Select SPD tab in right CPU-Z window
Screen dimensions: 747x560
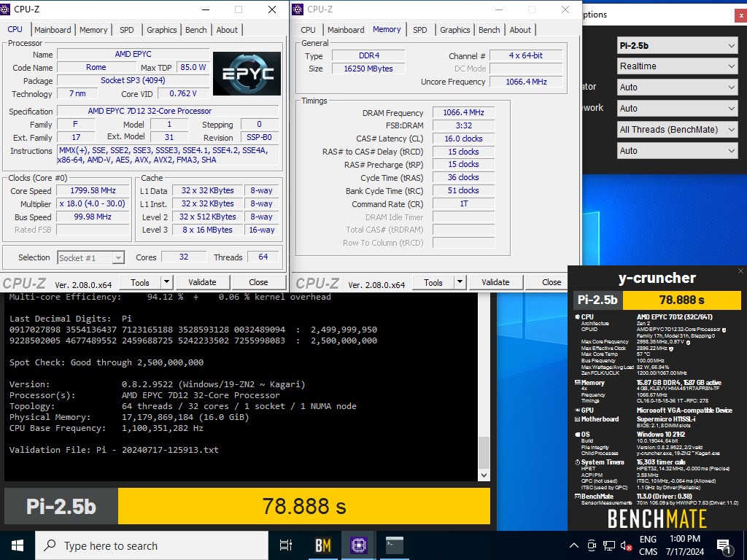pos(419,30)
